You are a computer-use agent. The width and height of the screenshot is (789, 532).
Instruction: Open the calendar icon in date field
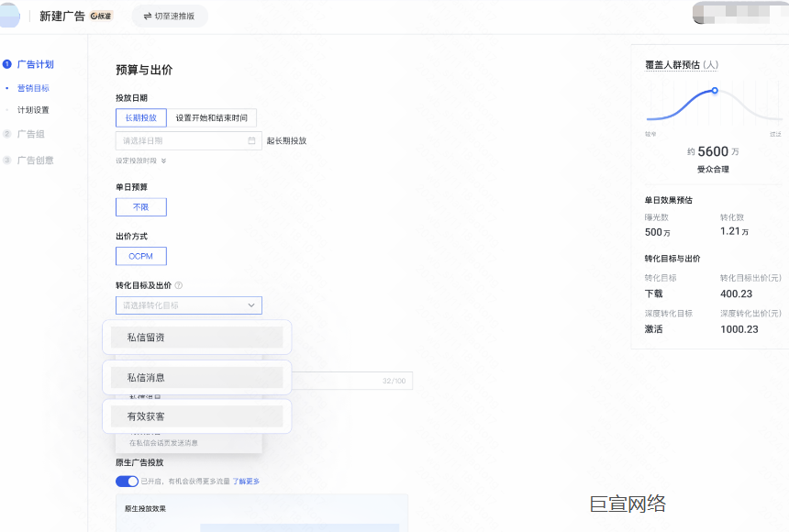point(251,140)
